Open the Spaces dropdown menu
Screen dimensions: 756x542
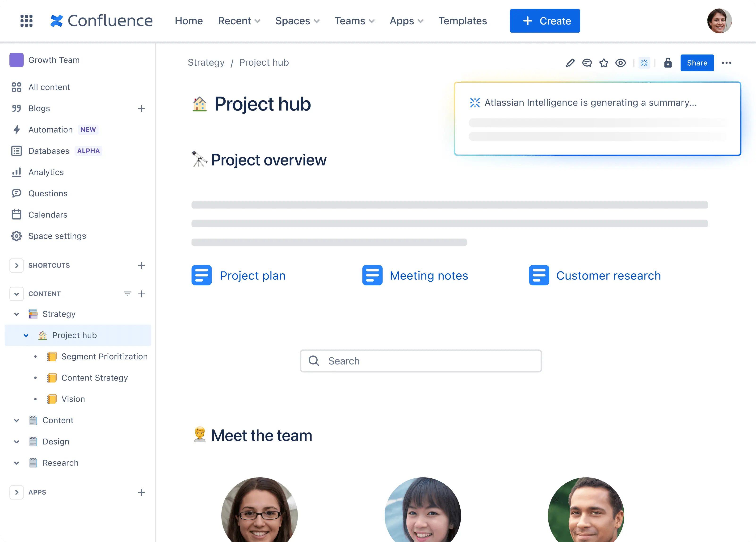tap(297, 21)
